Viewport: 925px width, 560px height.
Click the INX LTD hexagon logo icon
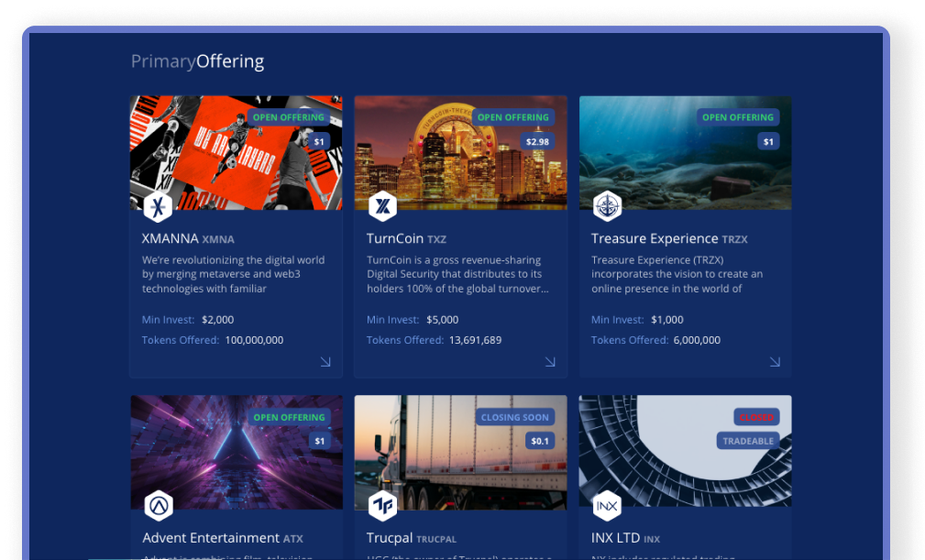point(607,506)
